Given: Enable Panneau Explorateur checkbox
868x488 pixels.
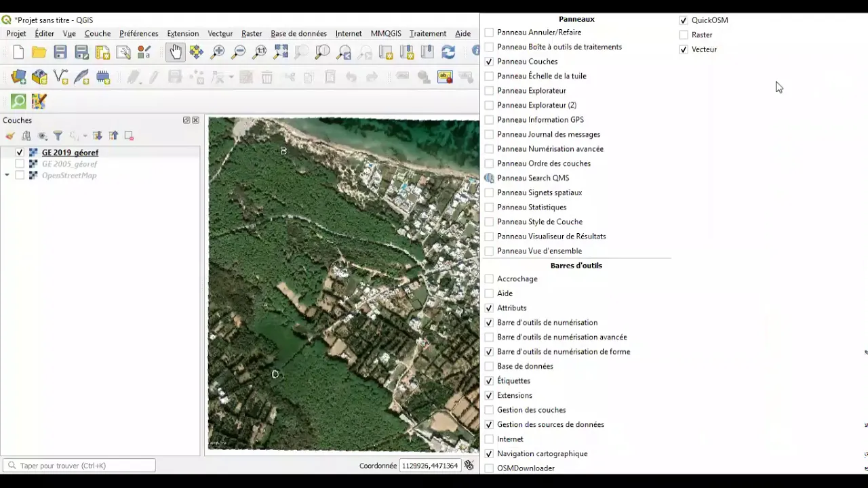Looking at the screenshot, I should pyautogui.click(x=489, y=91).
